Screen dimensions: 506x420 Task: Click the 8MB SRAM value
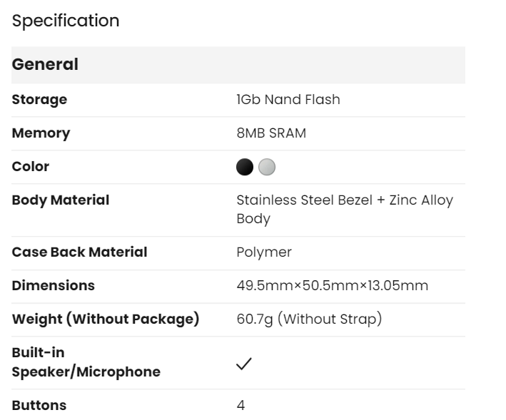point(271,133)
